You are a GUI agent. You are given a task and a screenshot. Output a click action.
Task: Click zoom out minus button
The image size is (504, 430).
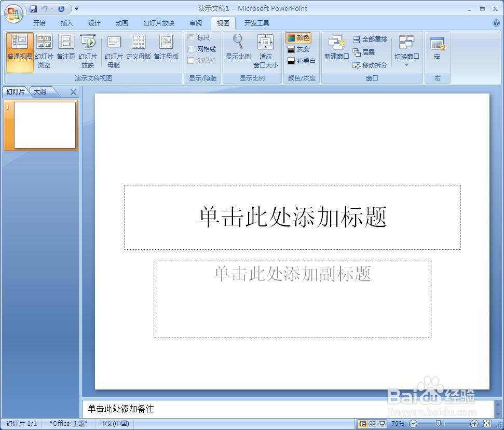click(414, 424)
